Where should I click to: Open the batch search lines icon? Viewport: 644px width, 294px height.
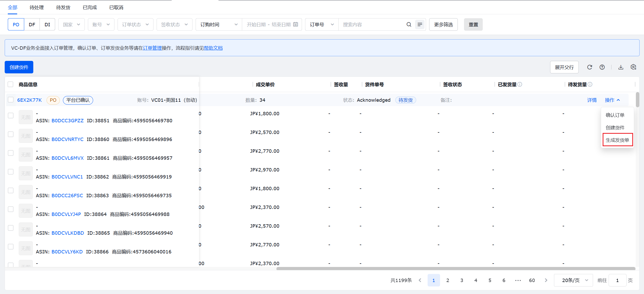420,24
